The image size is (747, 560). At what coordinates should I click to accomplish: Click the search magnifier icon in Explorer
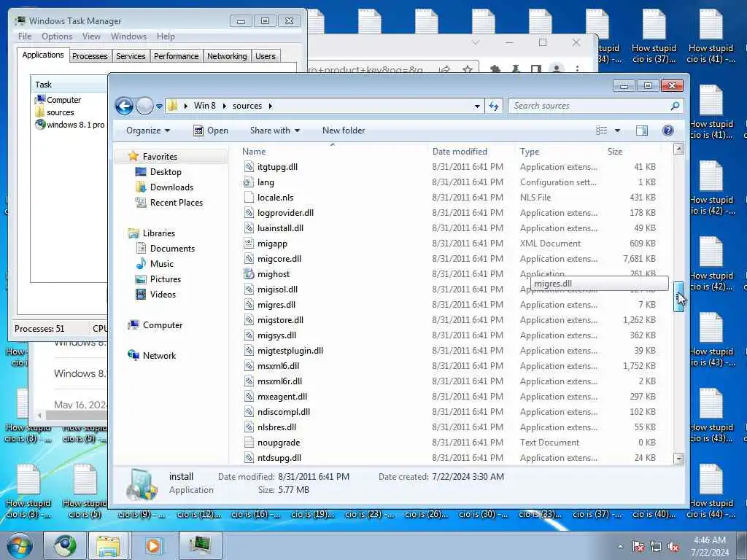(675, 106)
